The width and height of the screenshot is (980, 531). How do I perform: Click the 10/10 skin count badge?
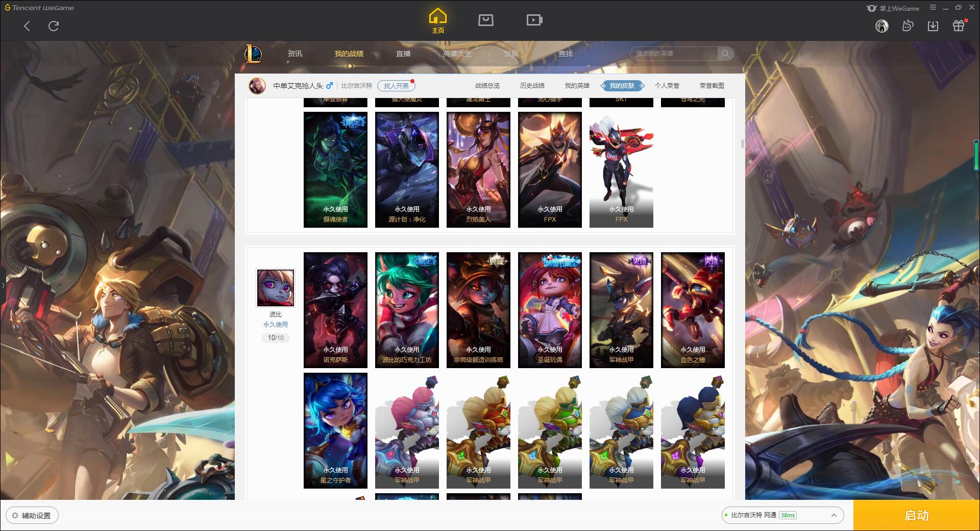(x=276, y=338)
